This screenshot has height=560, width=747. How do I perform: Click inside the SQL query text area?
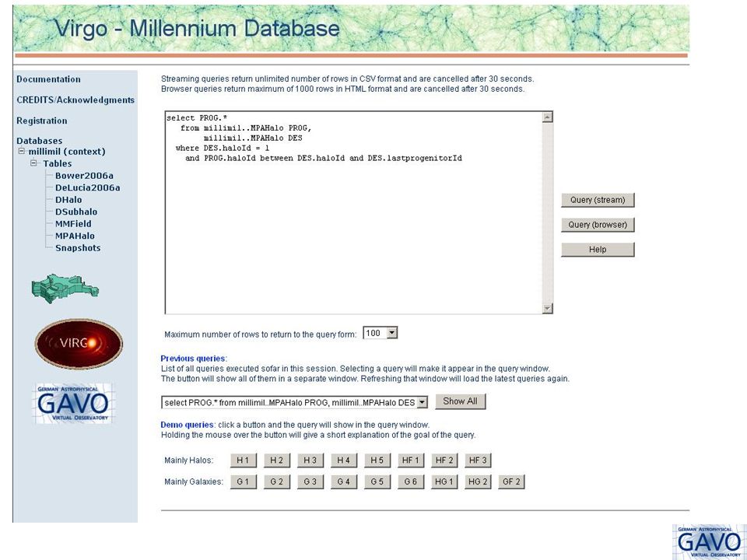[x=353, y=212]
